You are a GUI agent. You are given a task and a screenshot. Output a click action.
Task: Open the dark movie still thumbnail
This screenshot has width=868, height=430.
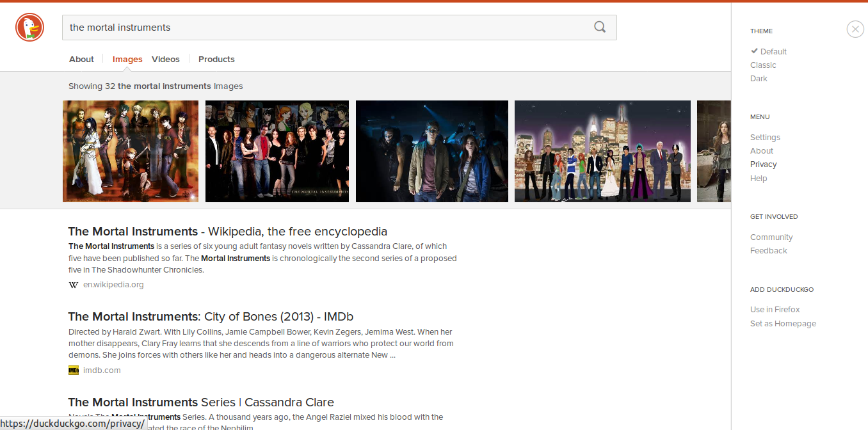click(x=432, y=151)
